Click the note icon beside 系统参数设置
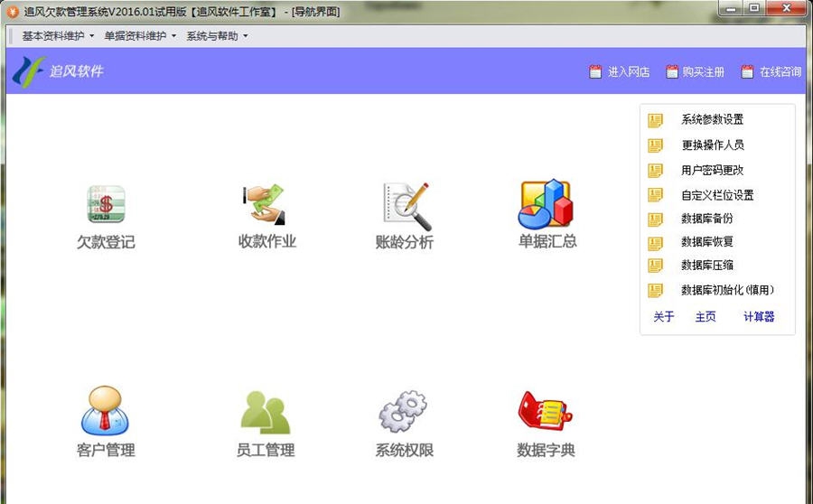 click(x=656, y=120)
